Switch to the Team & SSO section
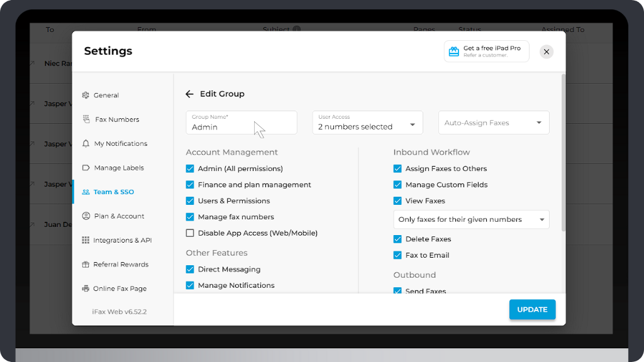 pyautogui.click(x=113, y=192)
